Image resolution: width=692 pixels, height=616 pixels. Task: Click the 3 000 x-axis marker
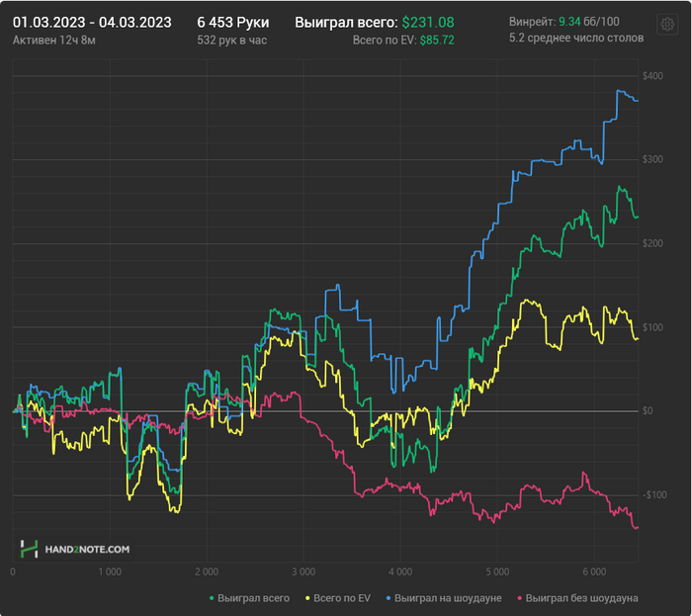tap(303, 572)
